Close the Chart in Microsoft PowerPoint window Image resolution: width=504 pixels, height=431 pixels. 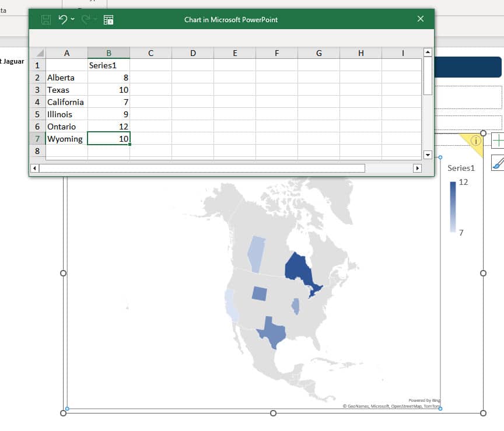tap(421, 19)
